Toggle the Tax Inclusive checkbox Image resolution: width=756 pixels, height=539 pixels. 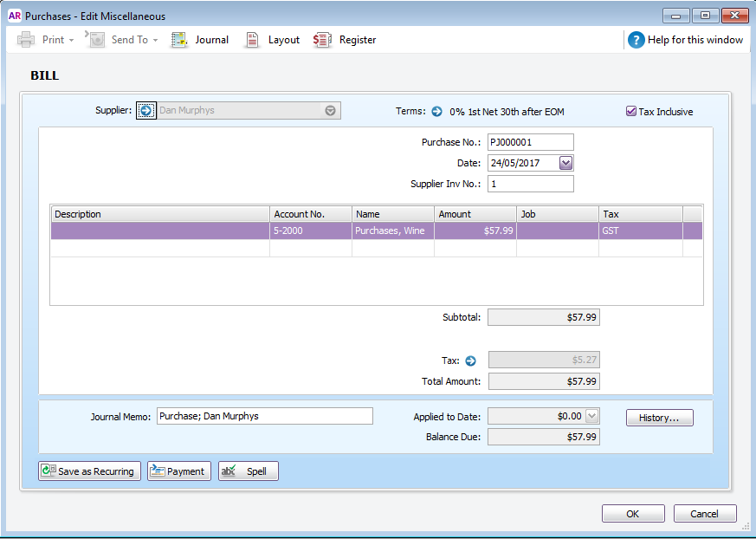pos(631,112)
